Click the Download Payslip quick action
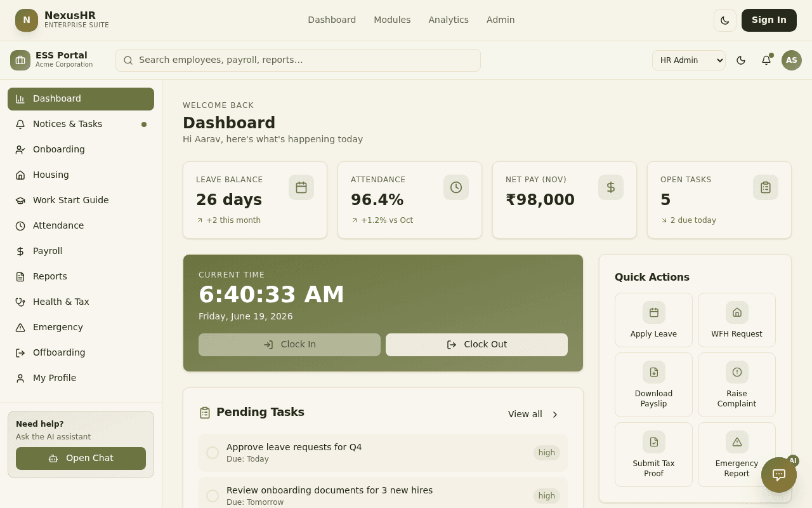The width and height of the screenshot is (812, 508). [653, 385]
